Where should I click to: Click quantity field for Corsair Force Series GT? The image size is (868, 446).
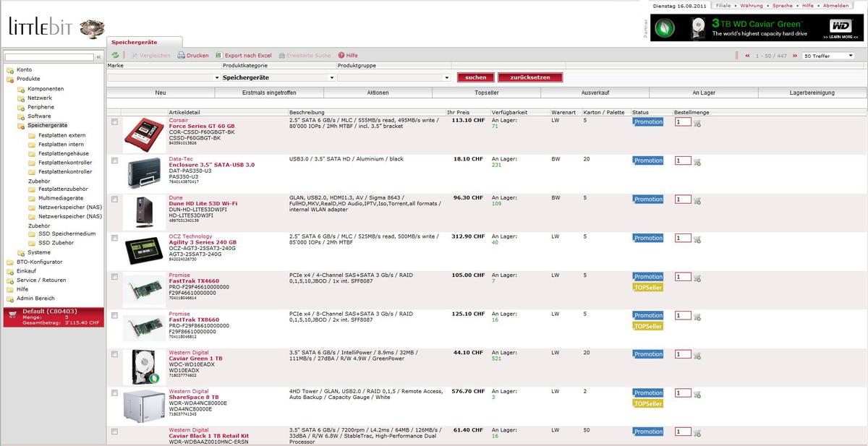683,122
